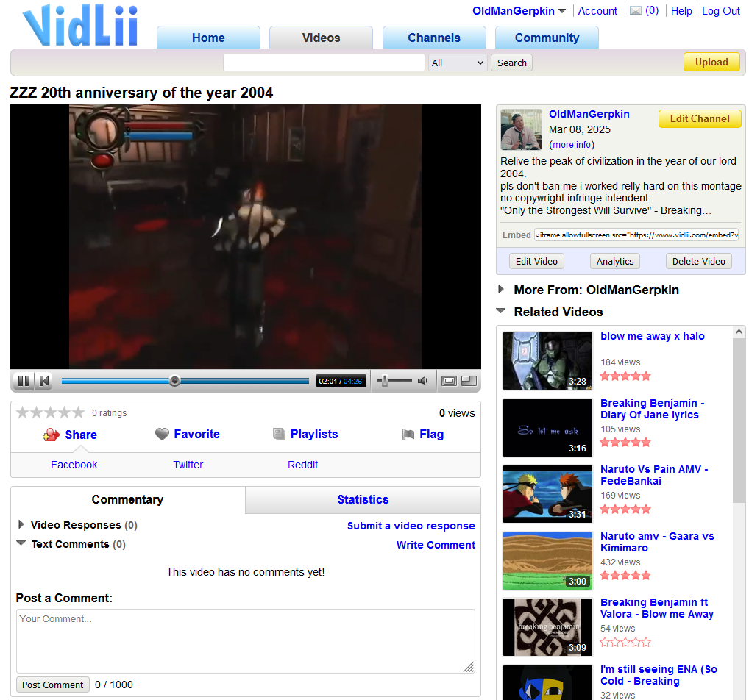749x700 pixels.
Task: Click the Playlists icon
Action: point(279,434)
